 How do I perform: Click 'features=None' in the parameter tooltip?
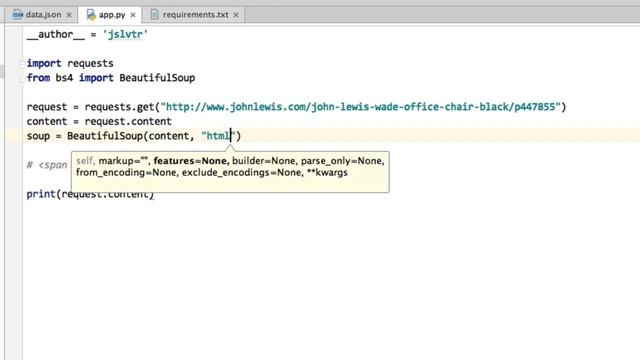(191, 161)
